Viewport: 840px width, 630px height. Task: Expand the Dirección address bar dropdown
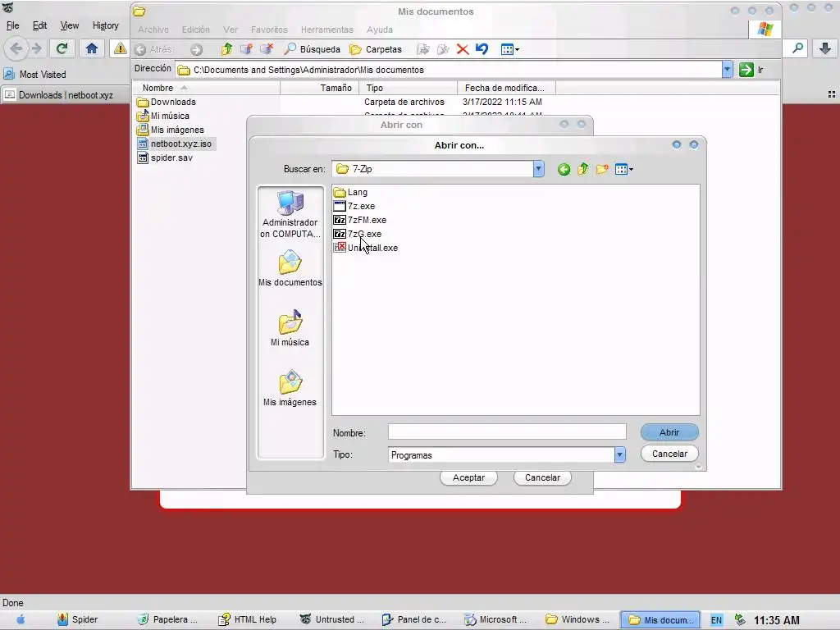pos(727,70)
